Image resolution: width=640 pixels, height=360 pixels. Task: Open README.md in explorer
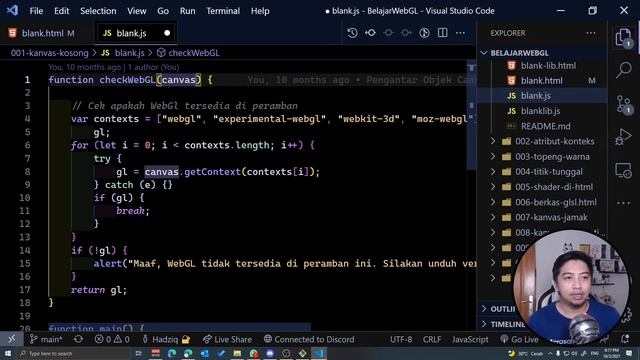pos(545,126)
